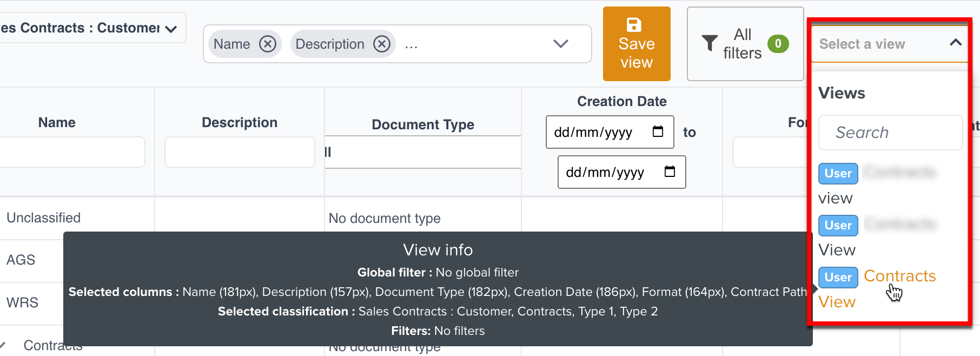
Task: Select the Unclassified row
Action: pyautogui.click(x=44, y=217)
